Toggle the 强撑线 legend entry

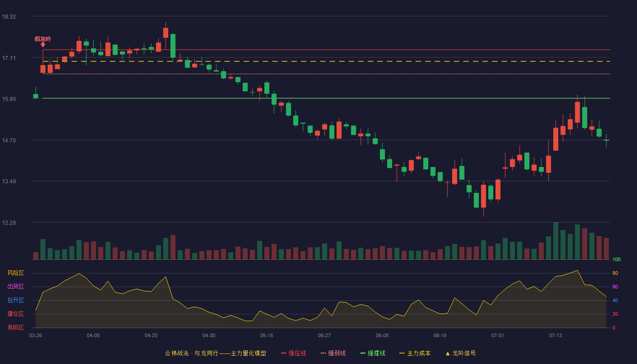[x=373, y=353]
